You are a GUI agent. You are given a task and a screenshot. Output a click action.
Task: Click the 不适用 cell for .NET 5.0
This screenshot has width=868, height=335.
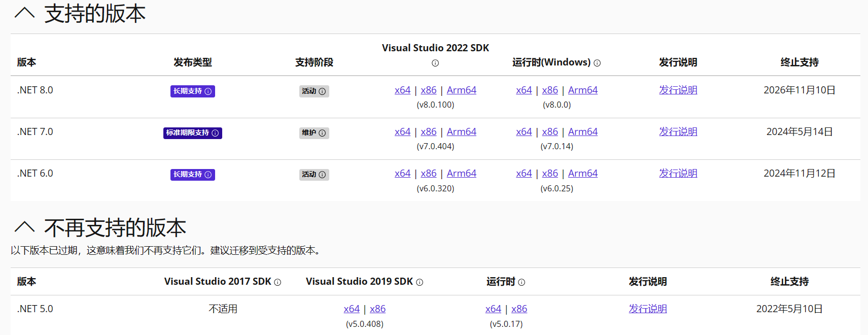click(223, 309)
